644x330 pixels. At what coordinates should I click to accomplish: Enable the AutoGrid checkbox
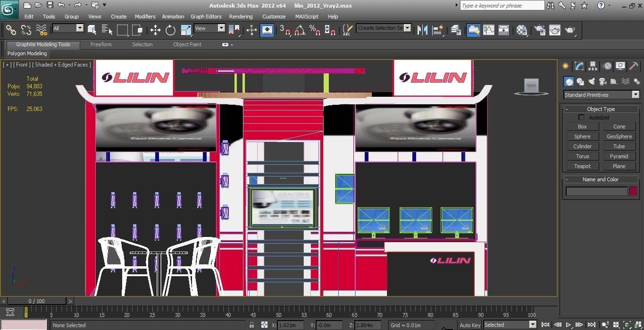click(x=581, y=118)
